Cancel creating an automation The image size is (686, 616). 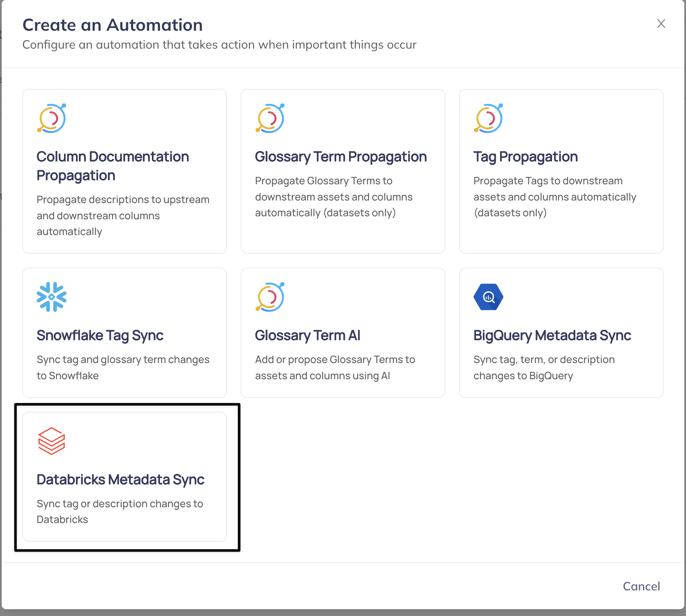641,586
